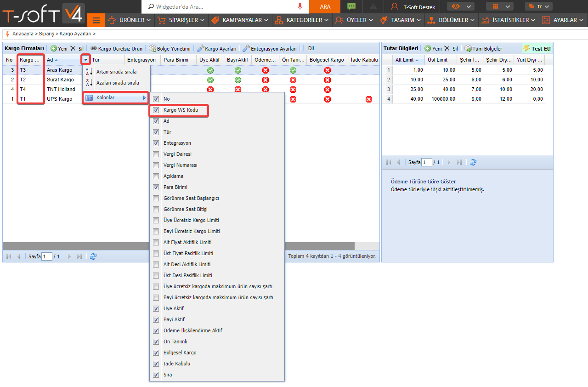Viewport: 588px width, 387px height.
Task: Expand the İSTATİSTİKLER menu
Action: coord(509,20)
